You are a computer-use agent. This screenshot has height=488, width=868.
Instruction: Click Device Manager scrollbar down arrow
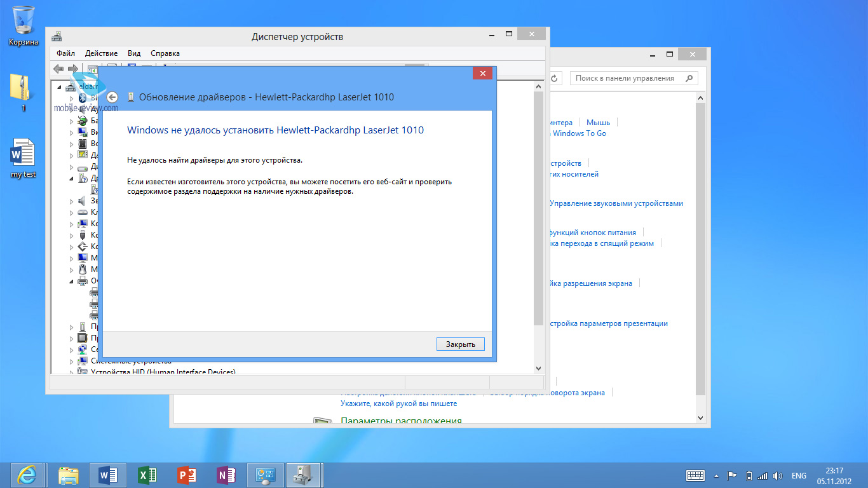[x=539, y=369]
